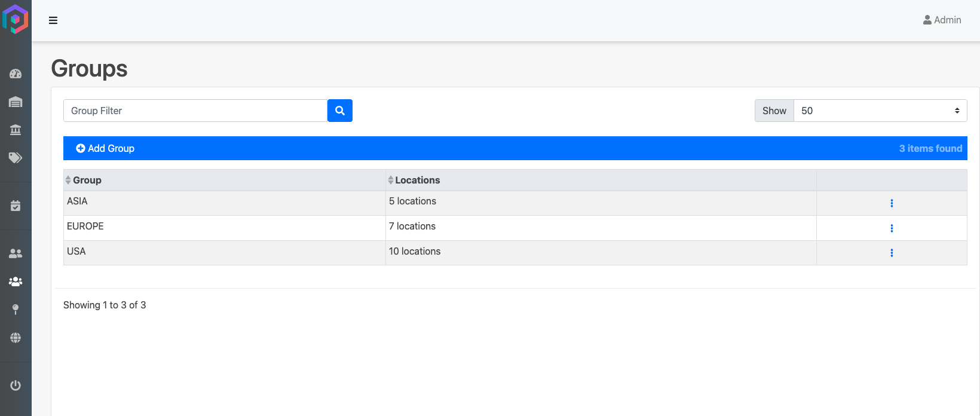Click the '5 locations' cell
This screenshot has height=416, width=980.
point(601,203)
